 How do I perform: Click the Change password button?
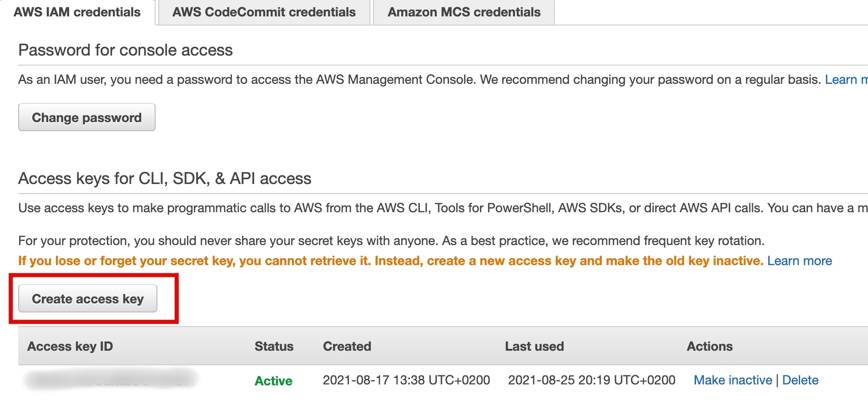point(86,118)
